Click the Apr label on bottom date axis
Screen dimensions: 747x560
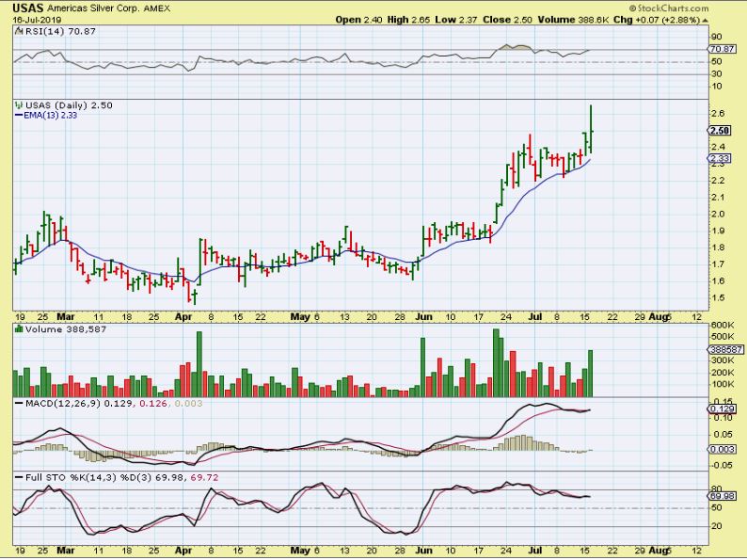coord(183,550)
